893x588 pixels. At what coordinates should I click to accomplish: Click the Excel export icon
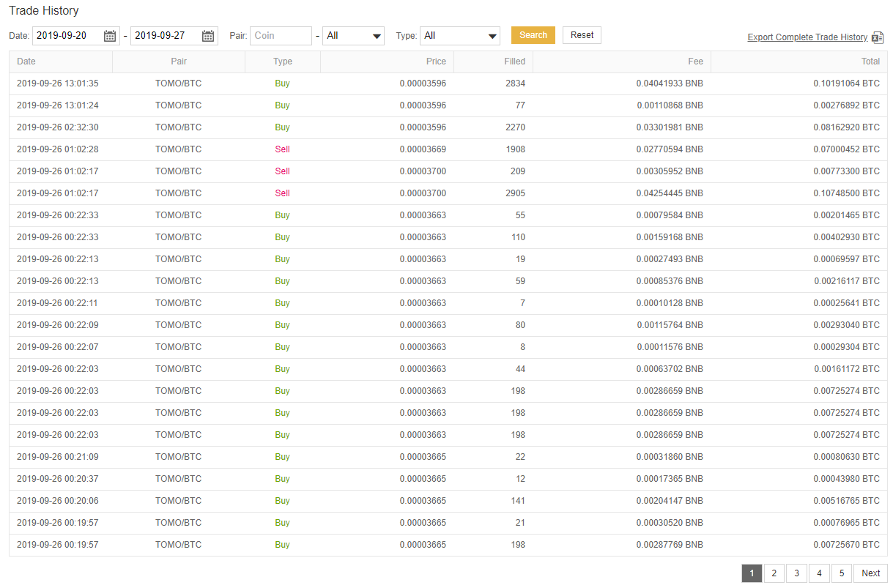point(878,37)
